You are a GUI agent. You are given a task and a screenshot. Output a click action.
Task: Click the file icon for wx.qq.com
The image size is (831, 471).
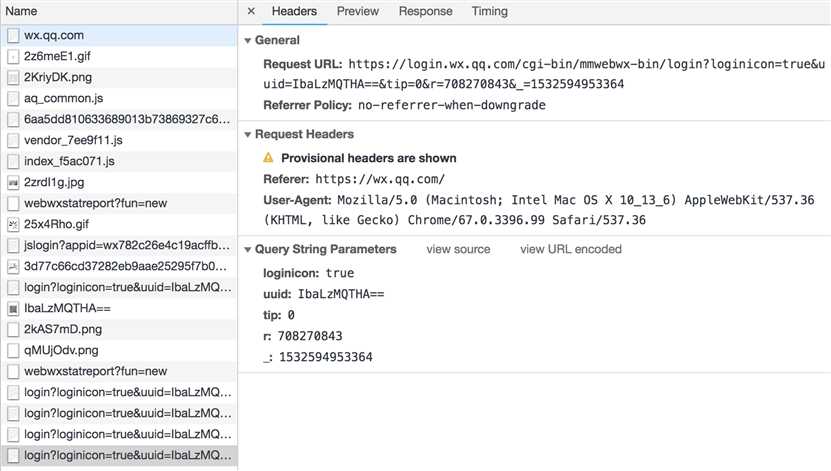tap(13, 35)
